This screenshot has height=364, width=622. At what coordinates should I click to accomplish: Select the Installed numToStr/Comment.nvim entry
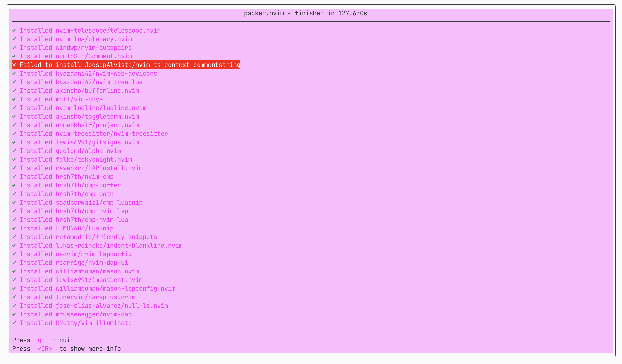click(x=76, y=56)
